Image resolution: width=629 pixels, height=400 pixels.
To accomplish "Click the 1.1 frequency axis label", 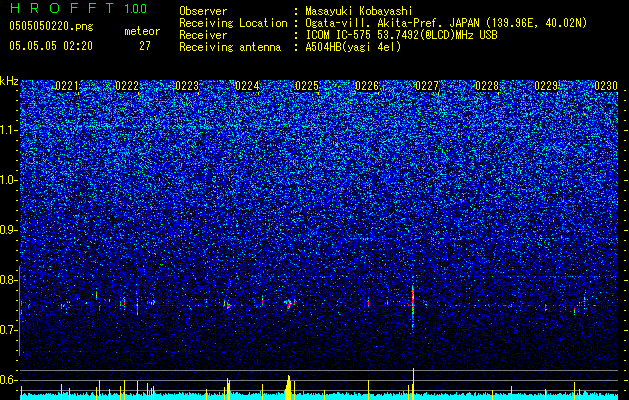I will pyautogui.click(x=9, y=130).
